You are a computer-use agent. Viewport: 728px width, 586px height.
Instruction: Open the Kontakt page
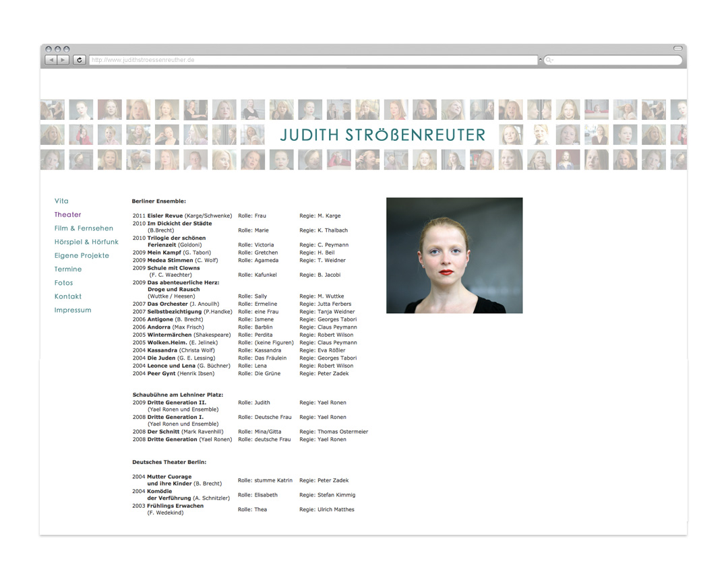pyautogui.click(x=68, y=296)
